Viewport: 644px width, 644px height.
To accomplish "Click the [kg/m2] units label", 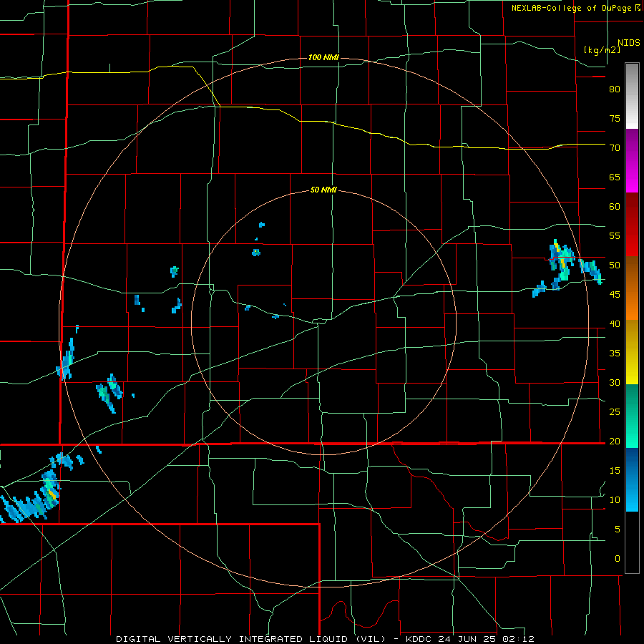I will pos(602,50).
